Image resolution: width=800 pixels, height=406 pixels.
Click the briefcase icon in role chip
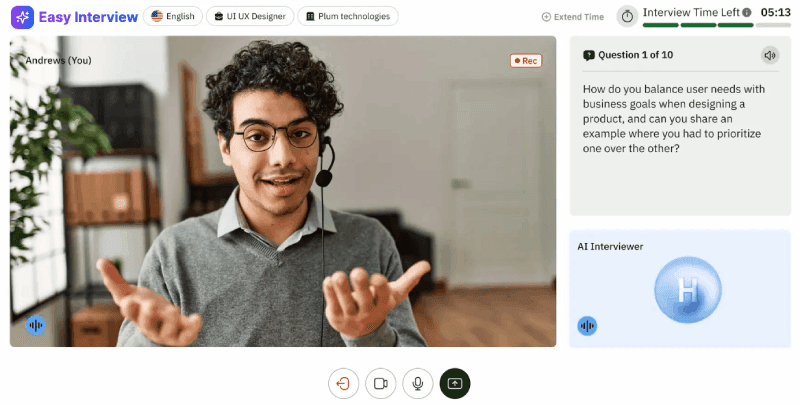click(x=218, y=16)
